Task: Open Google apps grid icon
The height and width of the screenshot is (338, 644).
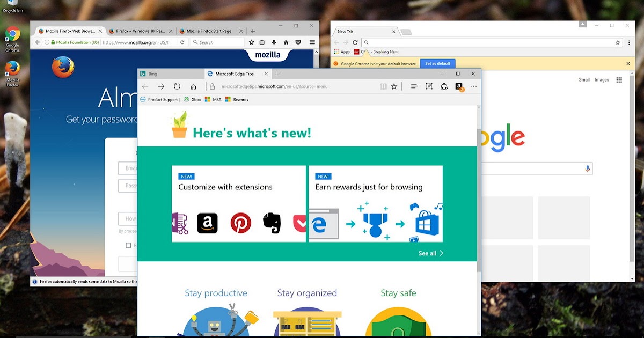Action: click(x=619, y=80)
